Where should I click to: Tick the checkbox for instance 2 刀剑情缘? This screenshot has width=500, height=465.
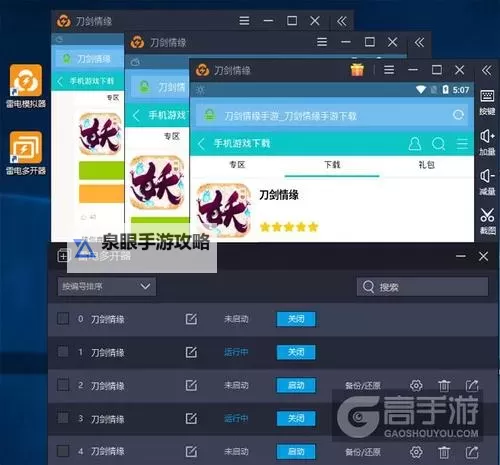(63, 385)
